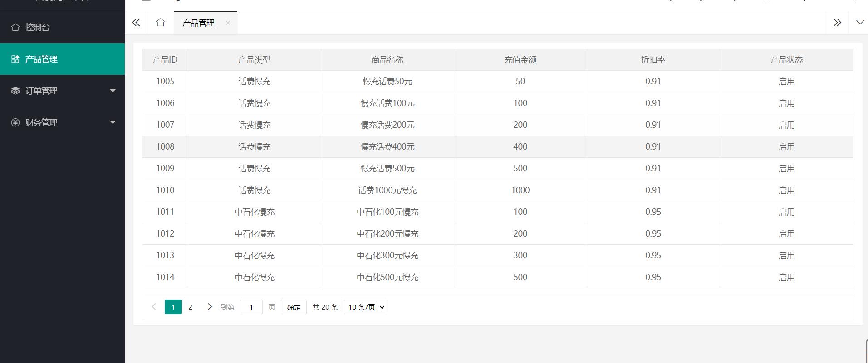
Task: Expand the 财务管理 sidebar menu
Action: [x=62, y=122]
